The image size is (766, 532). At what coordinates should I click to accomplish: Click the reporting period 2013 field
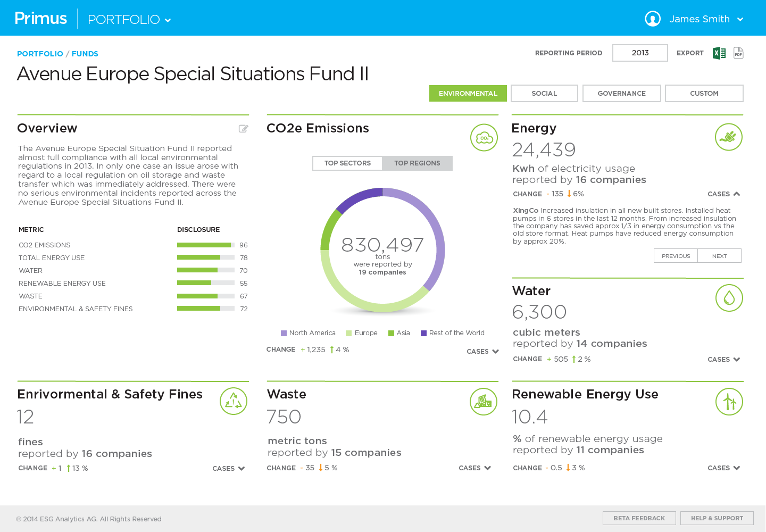tap(640, 53)
